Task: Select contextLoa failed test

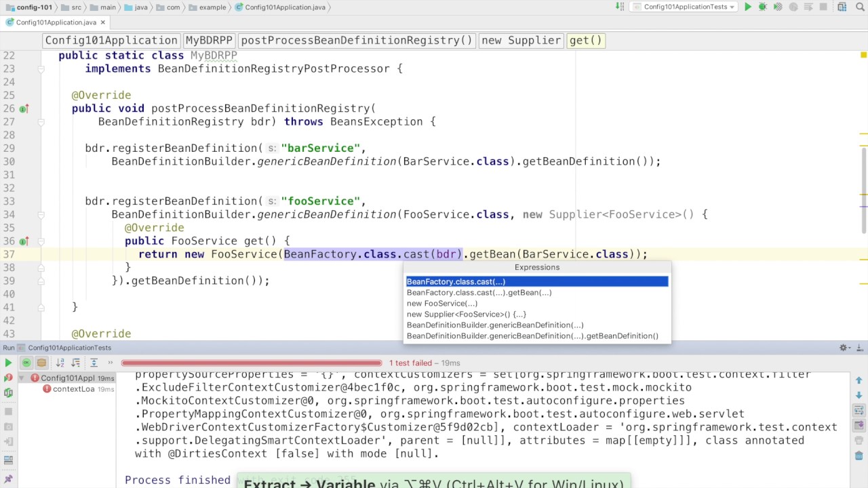Action: [x=73, y=389]
